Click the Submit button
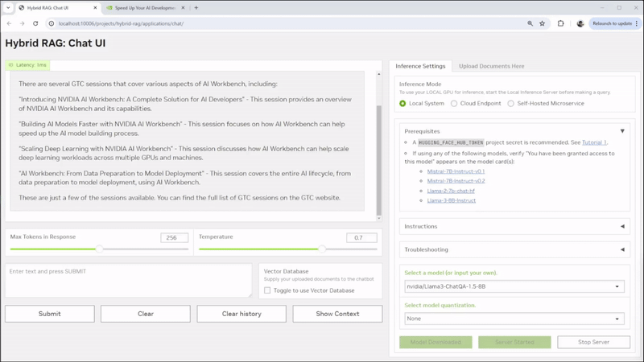644x362 pixels. tap(50, 314)
